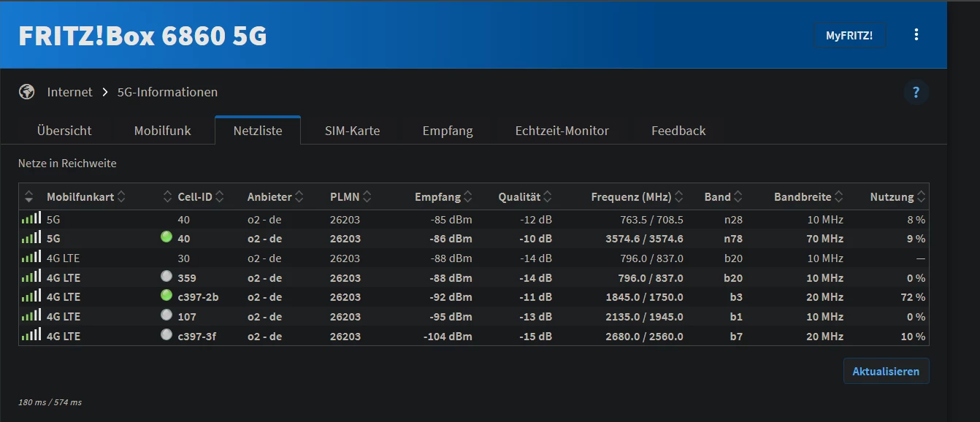Click the signal bars icon in b1 row

tap(31, 316)
